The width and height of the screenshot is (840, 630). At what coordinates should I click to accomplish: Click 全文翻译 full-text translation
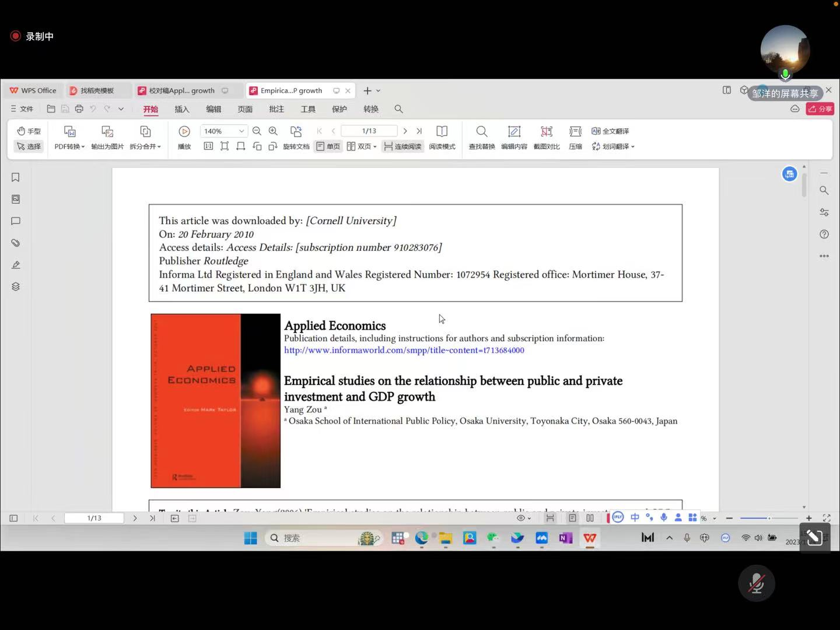coord(610,131)
